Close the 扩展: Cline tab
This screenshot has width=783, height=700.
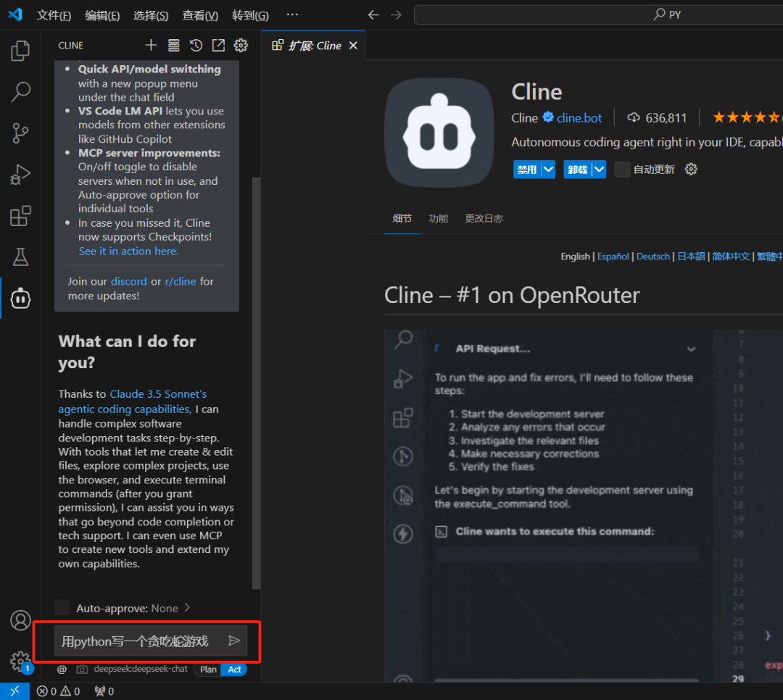tap(353, 46)
